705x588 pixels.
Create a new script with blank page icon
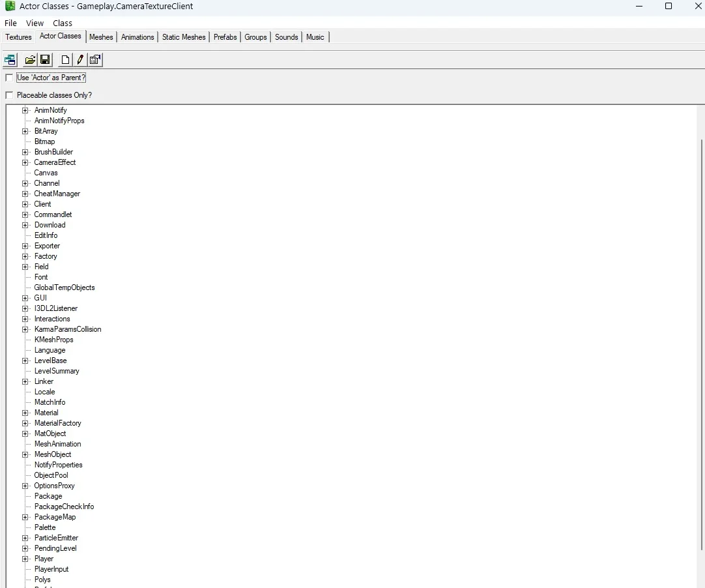pyautogui.click(x=65, y=60)
